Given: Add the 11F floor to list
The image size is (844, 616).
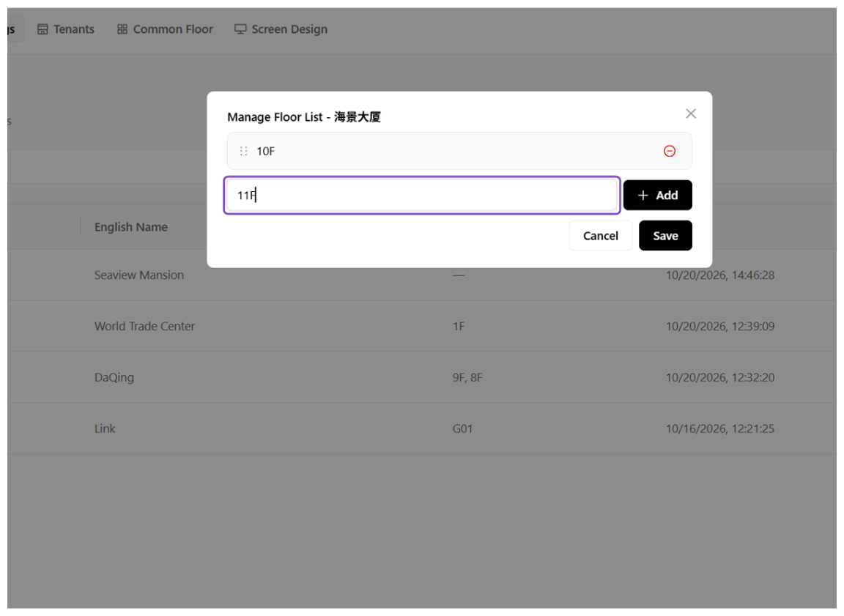Looking at the screenshot, I should pyautogui.click(x=657, y=196).
